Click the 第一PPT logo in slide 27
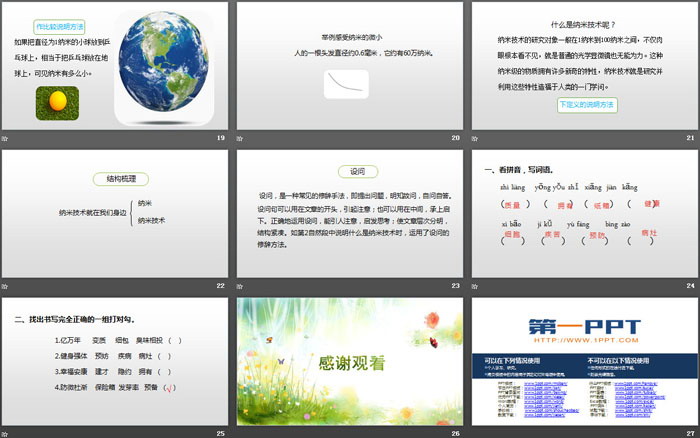Screen dimensions: 700x438 click(584, 325)
